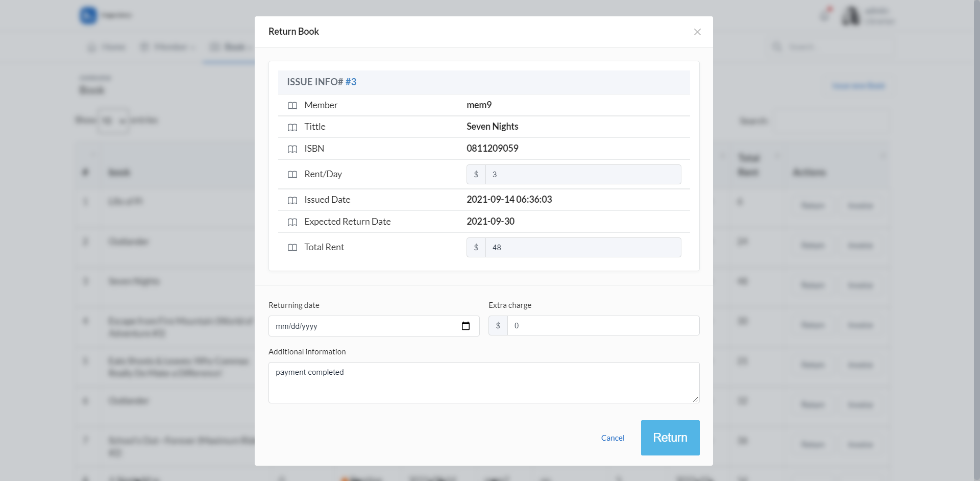The height and width of the screenshot is (481, 980).
Task: Click the dollar sign beside Extra charge
Action: [x=498, y=325]
